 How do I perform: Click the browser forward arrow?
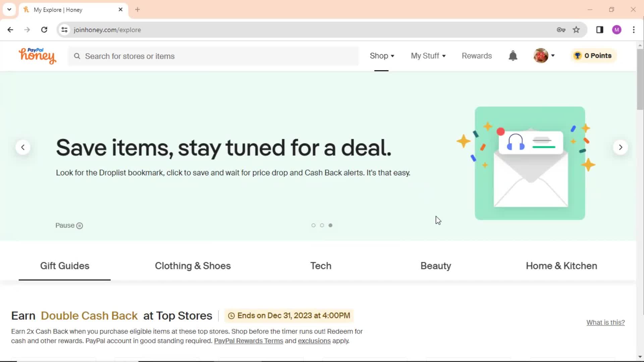tap(27, 30)
